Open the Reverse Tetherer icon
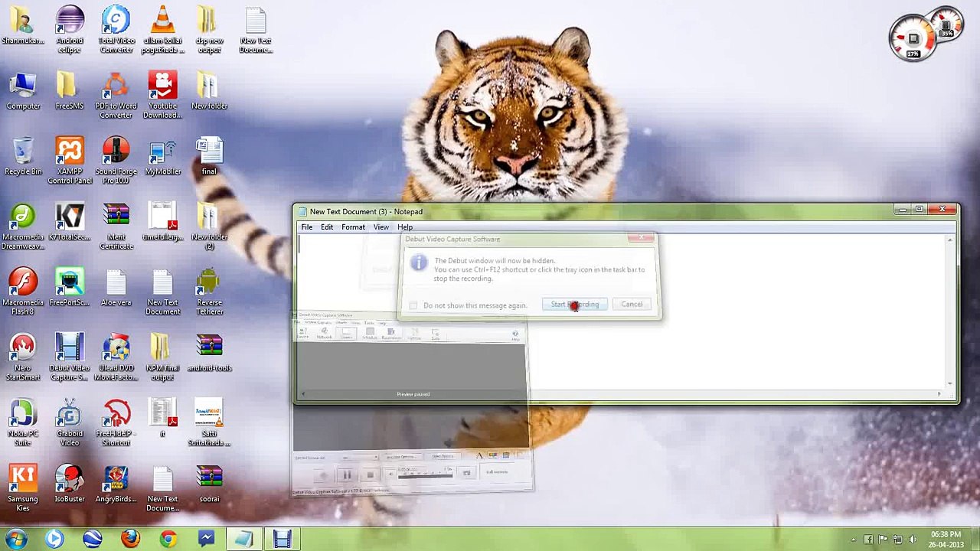980x551 pixels. [209, 292]
